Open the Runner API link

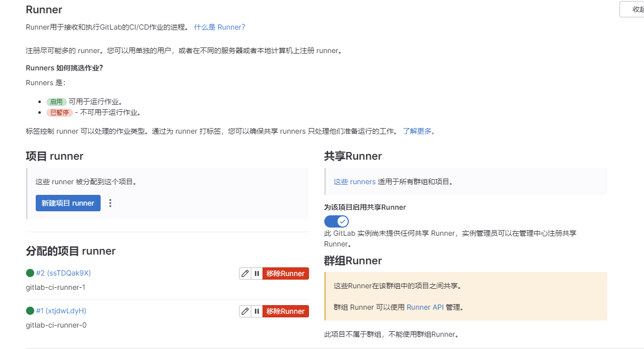[x=425, y=307]
